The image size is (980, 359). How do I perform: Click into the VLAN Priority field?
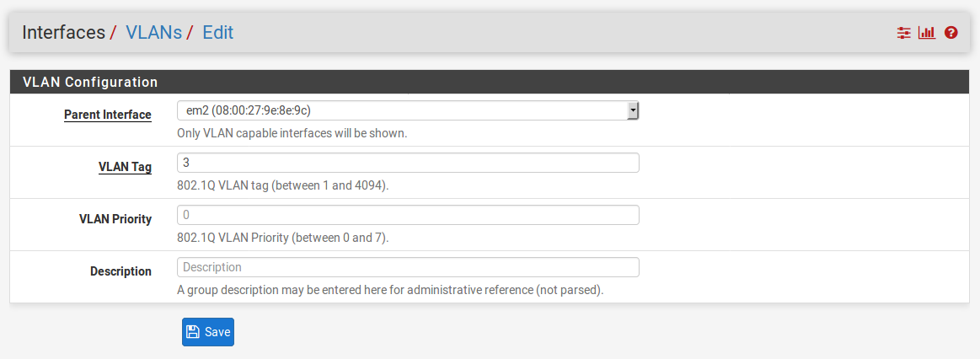[408, 215]
